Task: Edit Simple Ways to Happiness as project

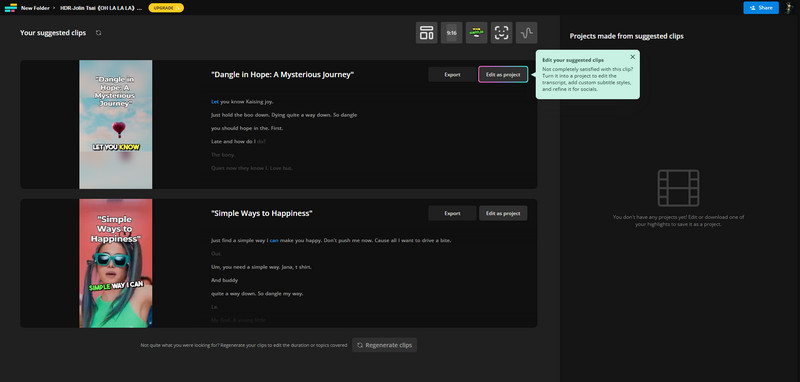Action: 503,213
